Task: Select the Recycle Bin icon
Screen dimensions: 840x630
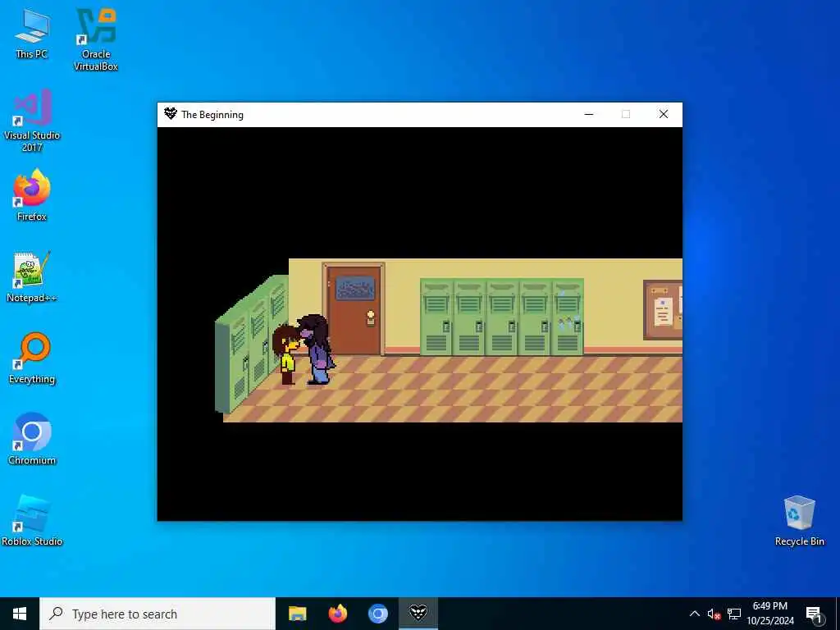Action: tap(799, 521)
